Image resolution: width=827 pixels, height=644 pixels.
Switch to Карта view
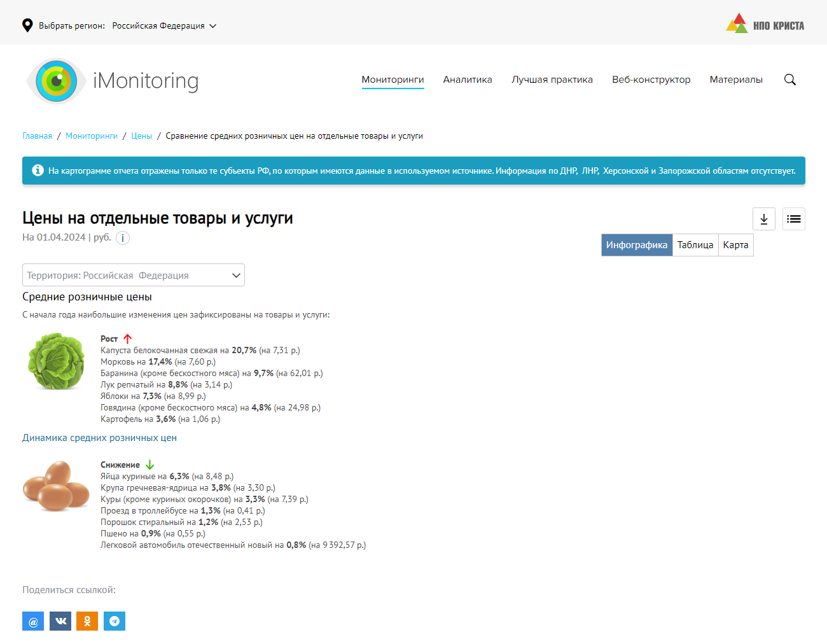tap(735, 245)
